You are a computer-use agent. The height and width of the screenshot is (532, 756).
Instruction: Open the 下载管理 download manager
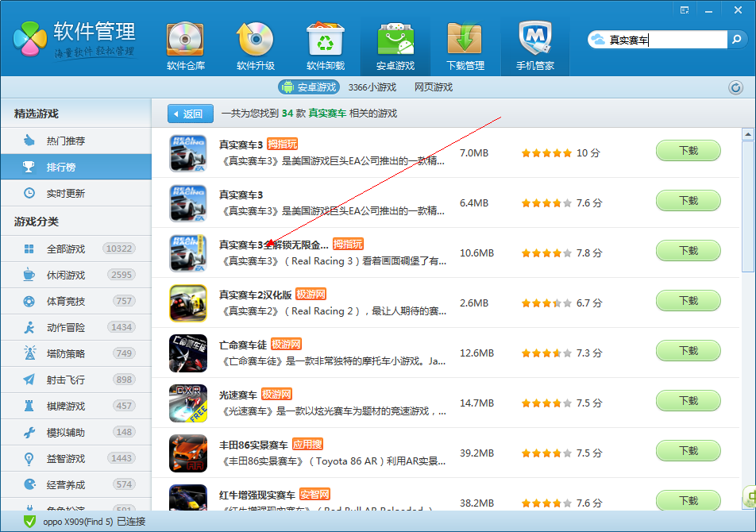point(465,46)
